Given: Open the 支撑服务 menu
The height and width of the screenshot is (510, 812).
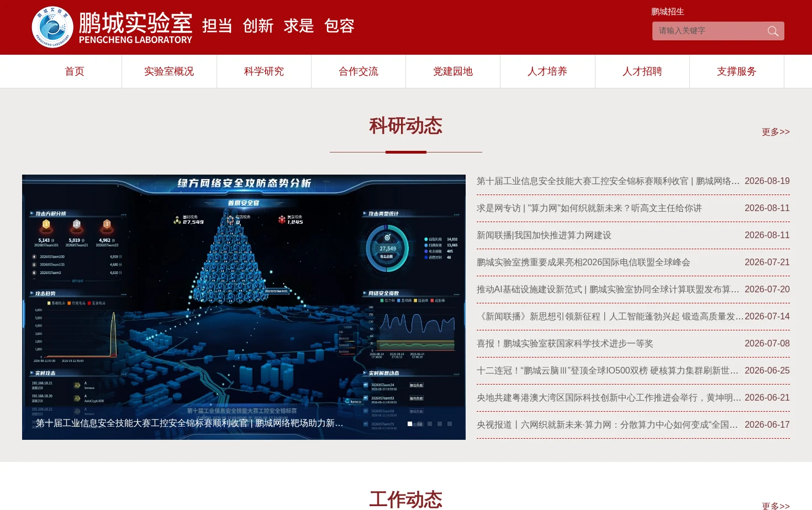Looking at the screenshot, I should [737, 71].
